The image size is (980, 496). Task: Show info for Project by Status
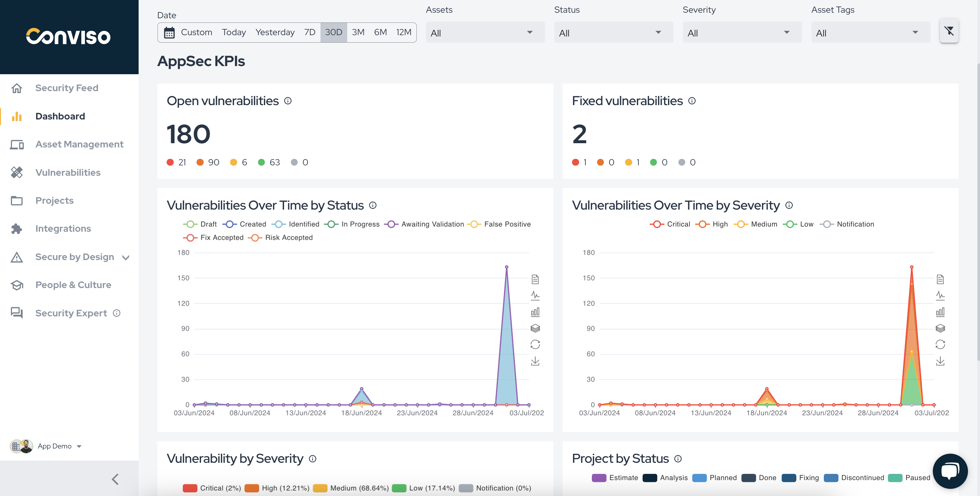(x=678, y=459)
